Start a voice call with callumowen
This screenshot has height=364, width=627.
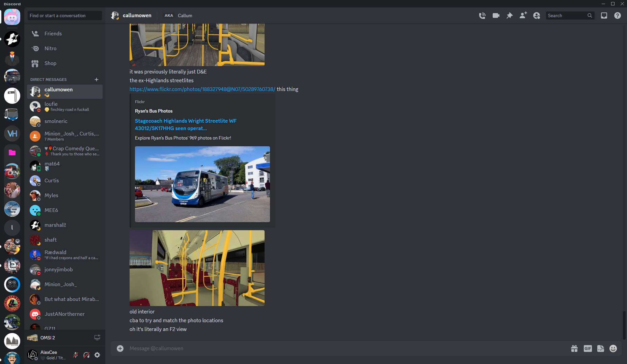(x=482, y=16)
